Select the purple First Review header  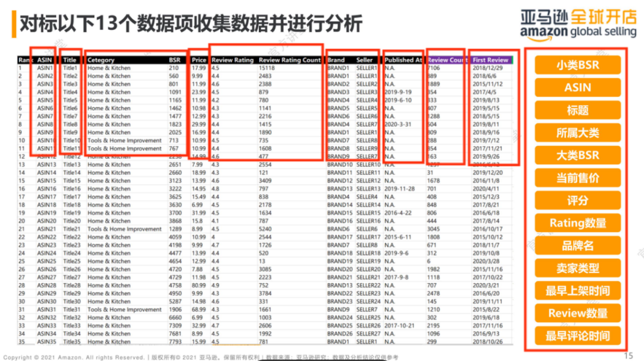click(x=490, y=60)
